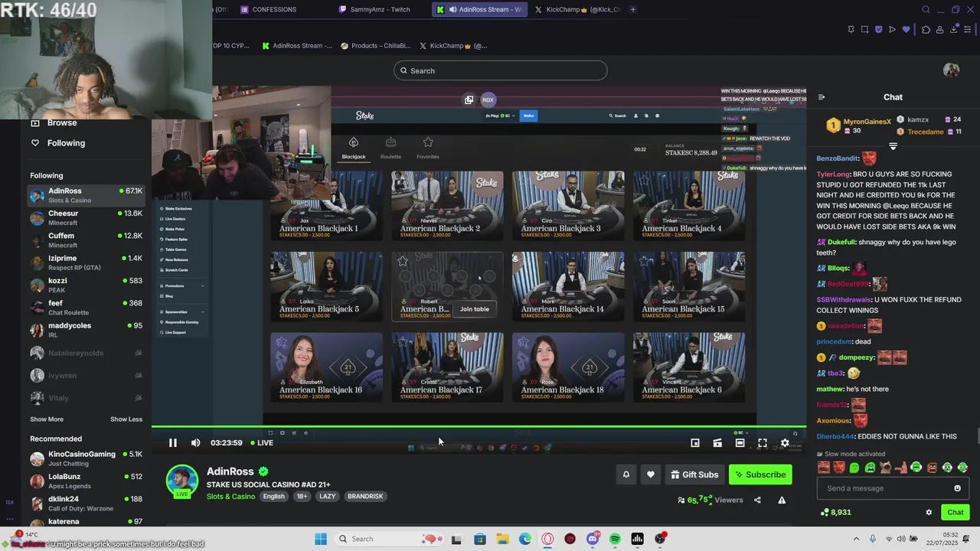Click the Kick search bar
Viewport: 980px width, 551px height.
tap(501, 70)
